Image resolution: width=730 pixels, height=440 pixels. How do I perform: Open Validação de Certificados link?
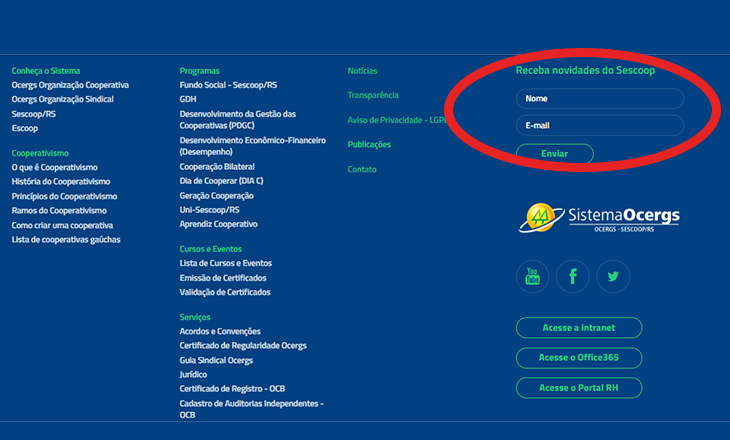click(x=225, y=292)
